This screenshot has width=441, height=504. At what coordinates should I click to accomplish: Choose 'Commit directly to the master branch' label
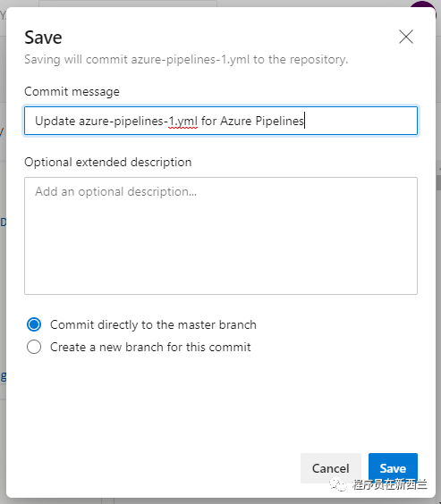click(x=153, y=324)
